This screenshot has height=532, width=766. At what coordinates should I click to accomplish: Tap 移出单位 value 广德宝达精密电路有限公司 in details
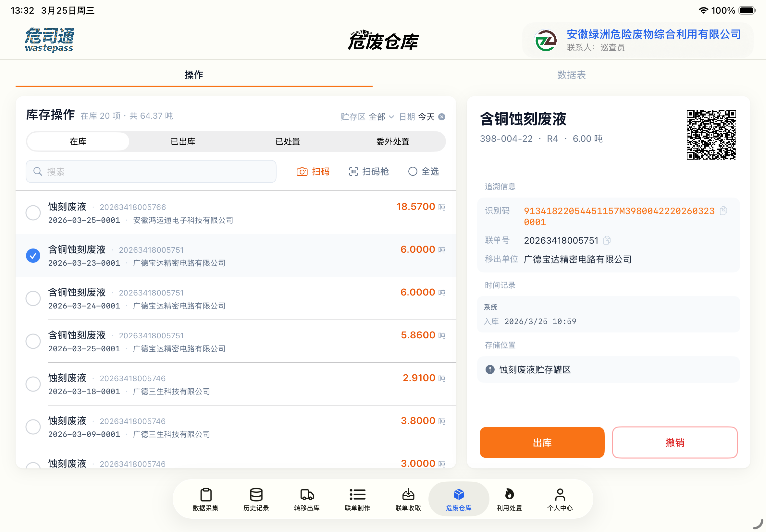click(x=578, y=259)
